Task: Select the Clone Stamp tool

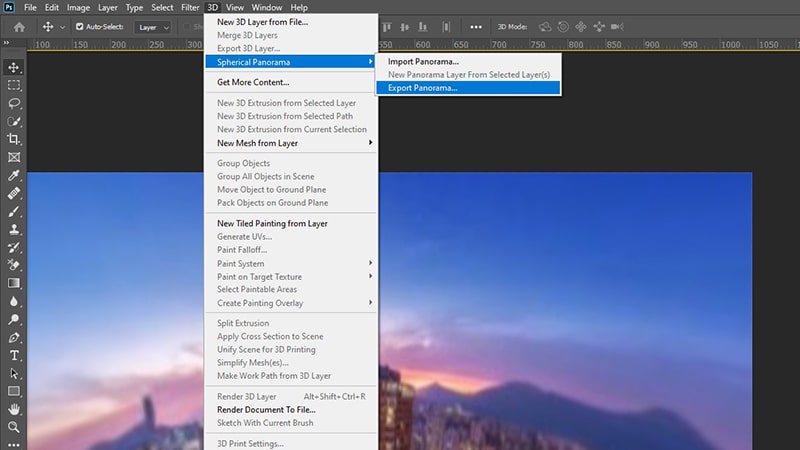Action: [x=14, y=229]
